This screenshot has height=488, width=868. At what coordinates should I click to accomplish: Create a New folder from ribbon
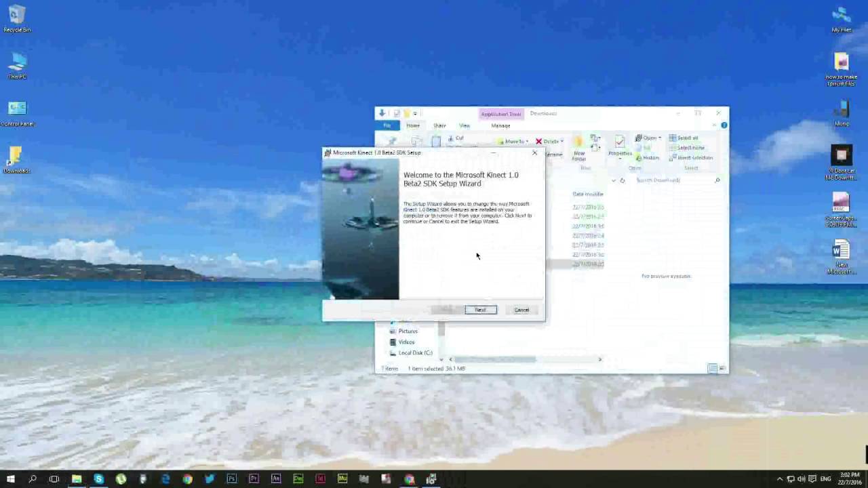pyautogui.click(x=579, y=147)
